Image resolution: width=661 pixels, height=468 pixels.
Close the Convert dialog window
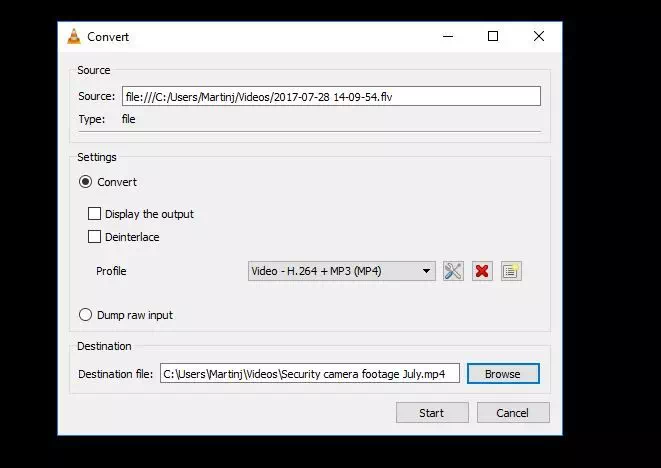[539, 37]
